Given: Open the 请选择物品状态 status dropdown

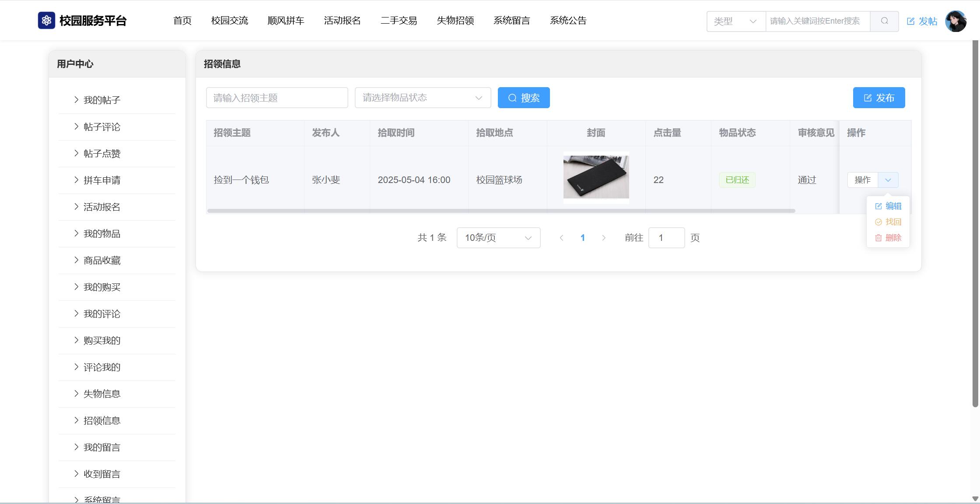Looking at the screenshot, I should click(x=423, y=98).
